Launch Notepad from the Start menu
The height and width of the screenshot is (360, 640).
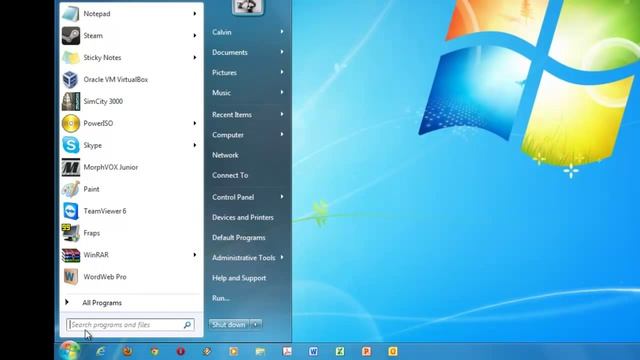[x=131, y=14]
